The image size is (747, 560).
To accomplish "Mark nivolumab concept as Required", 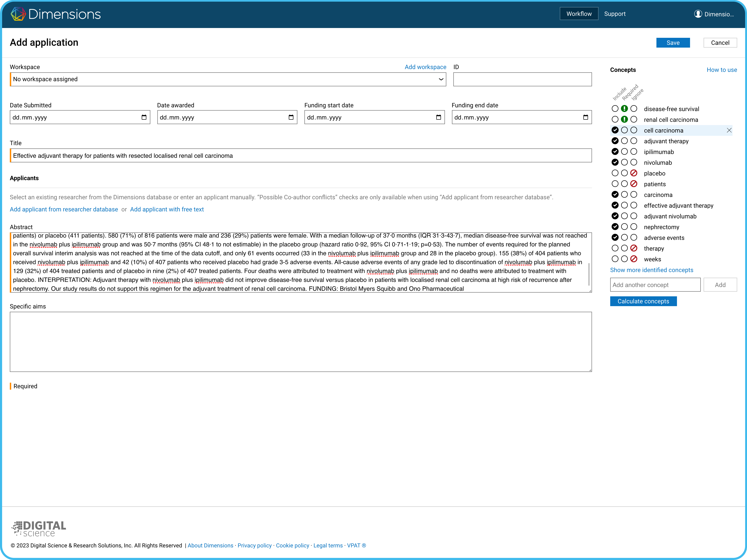I will click(x=624, y=162).
